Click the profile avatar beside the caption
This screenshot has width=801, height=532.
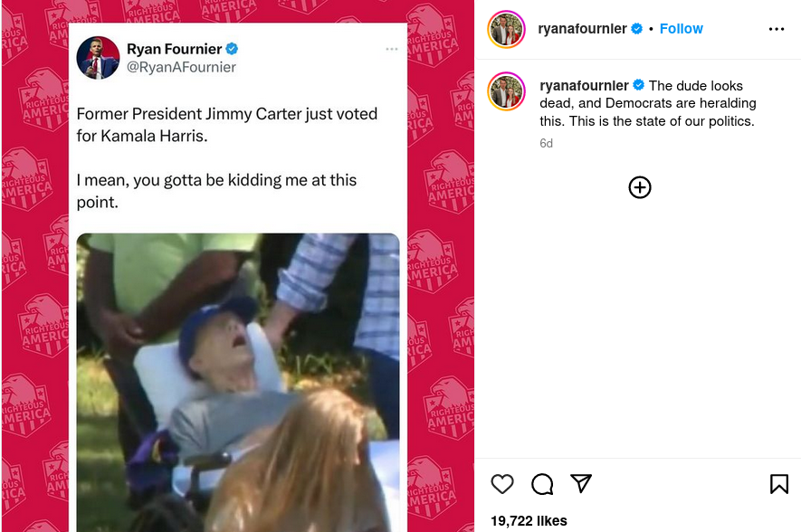pos(506,92)
